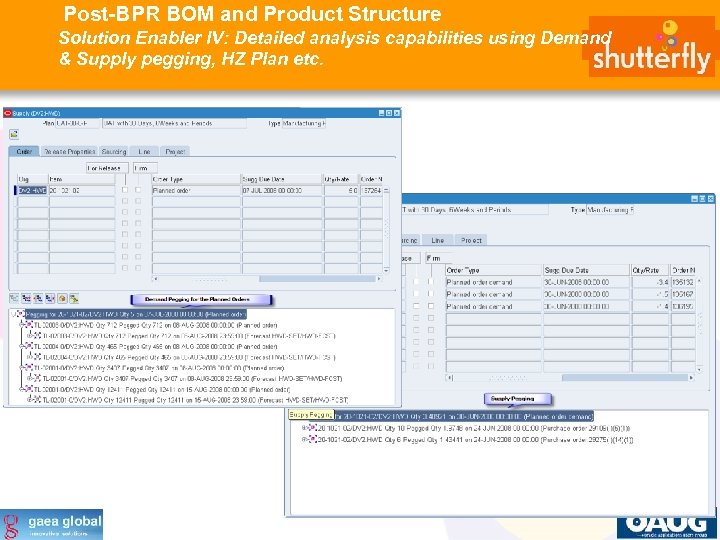The width and height of the screenshot is (720, 540).
Task: Click left arrow of right window horizontal scrollbar
Action: click(x=450, y=377)
